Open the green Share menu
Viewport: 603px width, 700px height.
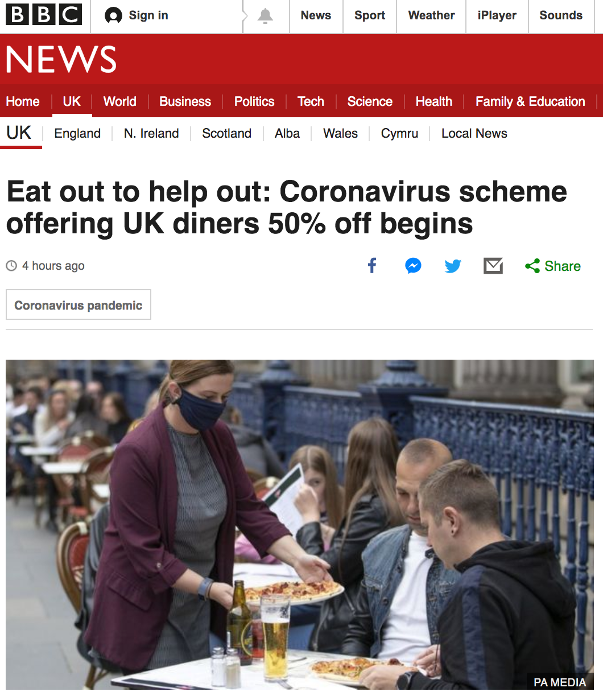tap(553, 266)
